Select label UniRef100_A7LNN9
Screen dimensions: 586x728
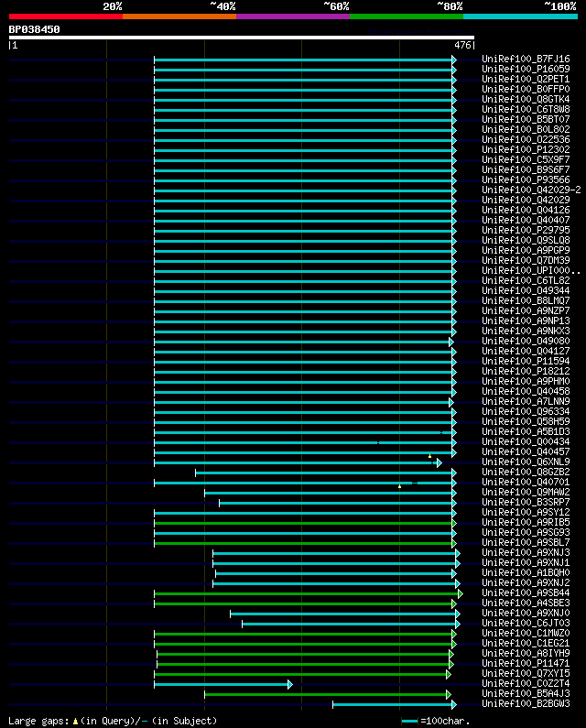click(526, 402)
